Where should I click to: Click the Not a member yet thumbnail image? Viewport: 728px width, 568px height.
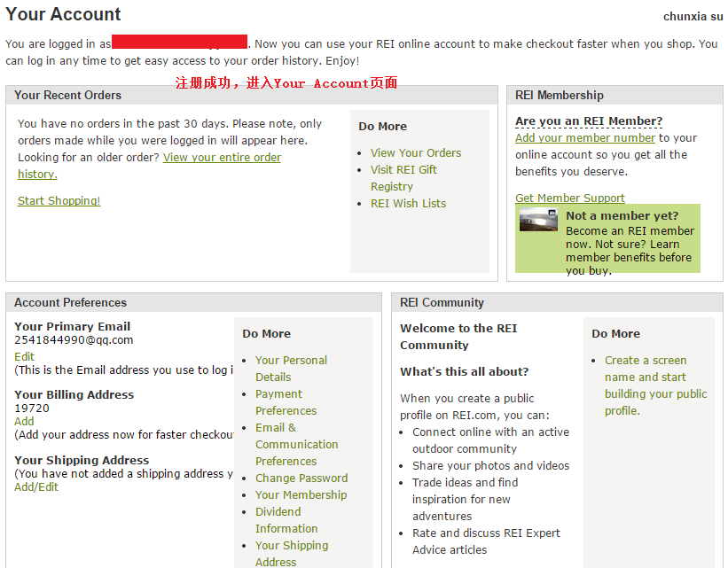click(538, 220)
